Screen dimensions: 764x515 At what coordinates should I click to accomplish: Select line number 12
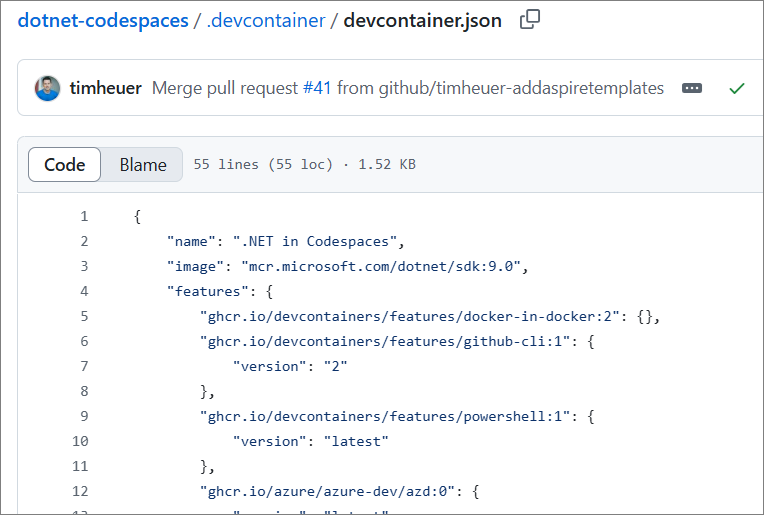[x=80, y=491]
